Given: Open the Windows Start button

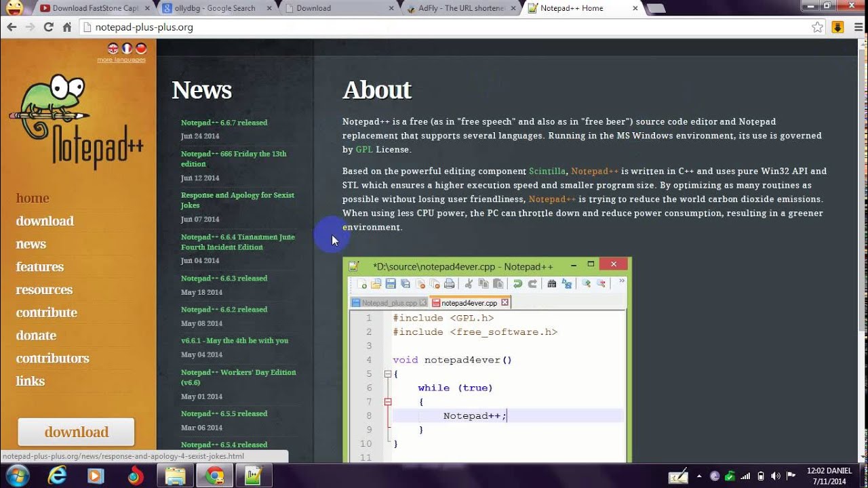Looking at the screenshot, I should pyautogui.click(x=17, y=476).
